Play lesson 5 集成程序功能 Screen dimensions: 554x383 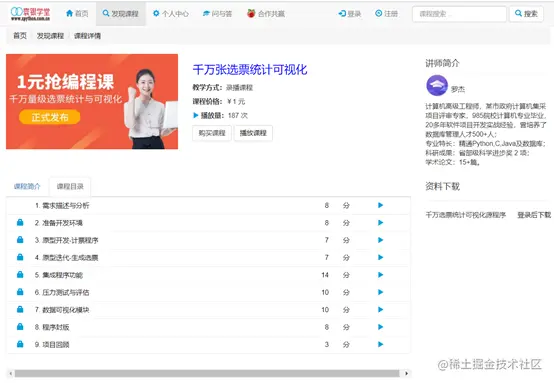381,275
